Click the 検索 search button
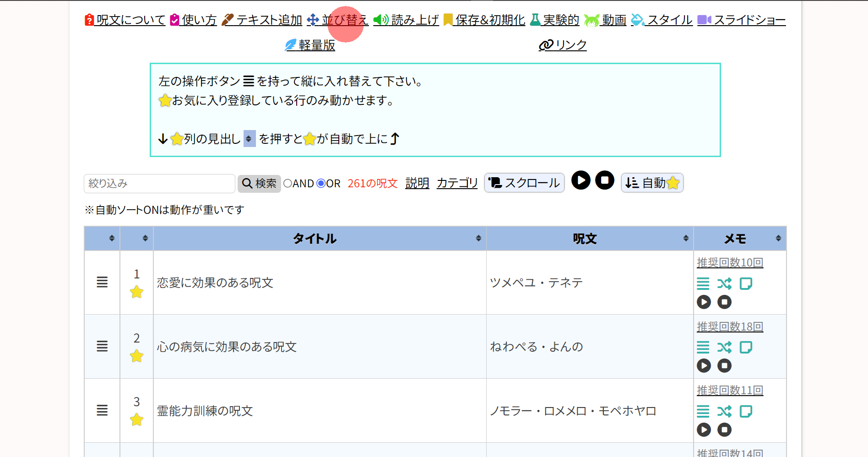 [x=259, y=184]
